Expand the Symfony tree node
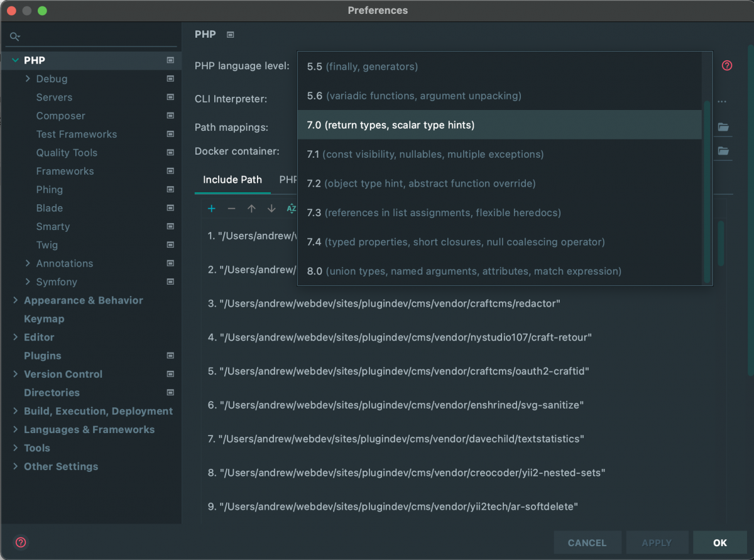 [x=28, y=282]
